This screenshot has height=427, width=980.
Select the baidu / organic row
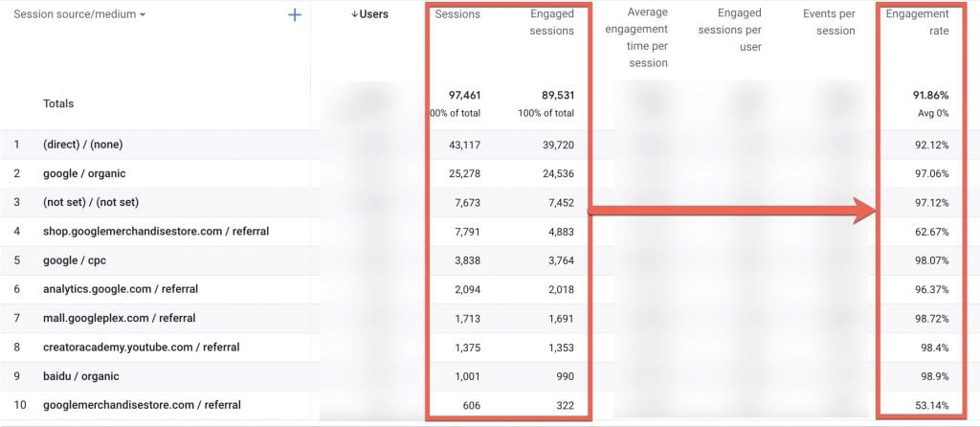pos(81,376)
